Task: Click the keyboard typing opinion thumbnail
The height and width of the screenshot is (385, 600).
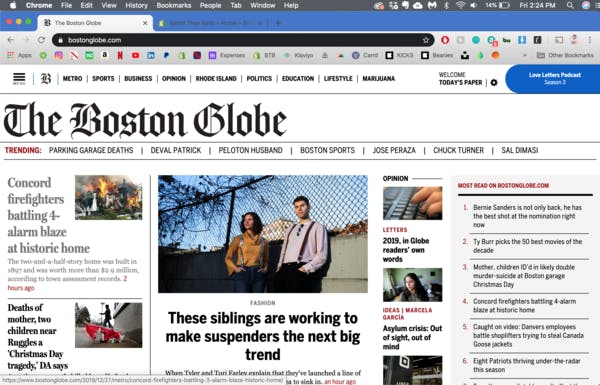Action: pyautogui.click(x=412, y=203)
